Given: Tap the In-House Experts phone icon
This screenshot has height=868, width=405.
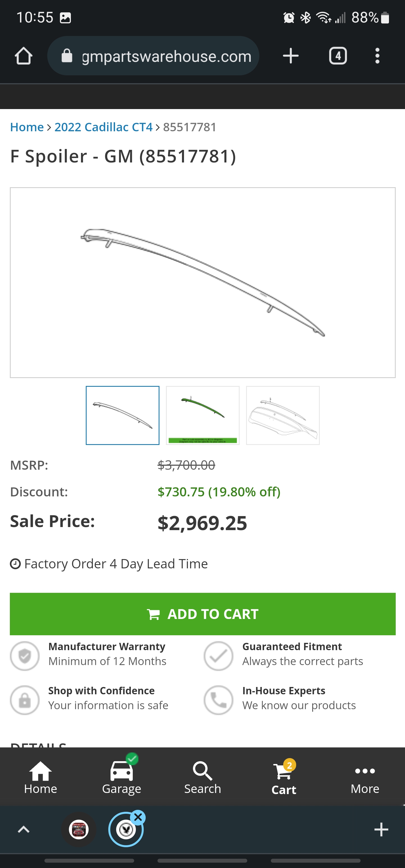Looking at the screenshot, I should coord(219,700).
